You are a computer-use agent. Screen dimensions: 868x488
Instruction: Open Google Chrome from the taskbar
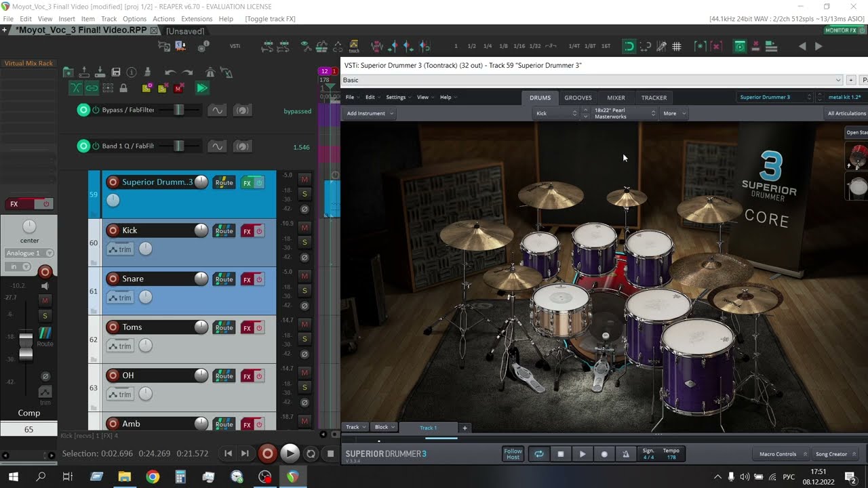153,477
